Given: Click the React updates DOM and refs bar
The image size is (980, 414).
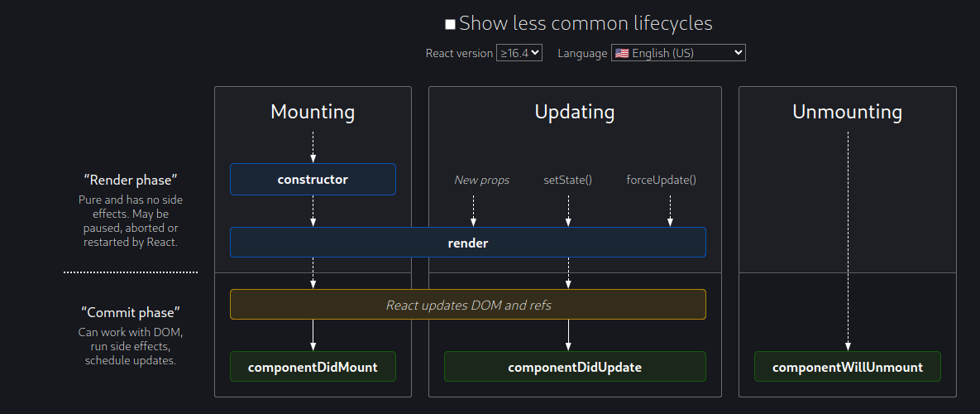Looking at the screenshot, I should pos(467,305).
